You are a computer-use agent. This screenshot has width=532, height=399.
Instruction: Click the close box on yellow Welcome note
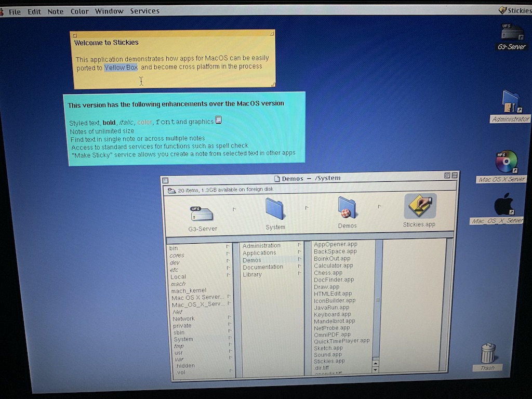(75, 35)
